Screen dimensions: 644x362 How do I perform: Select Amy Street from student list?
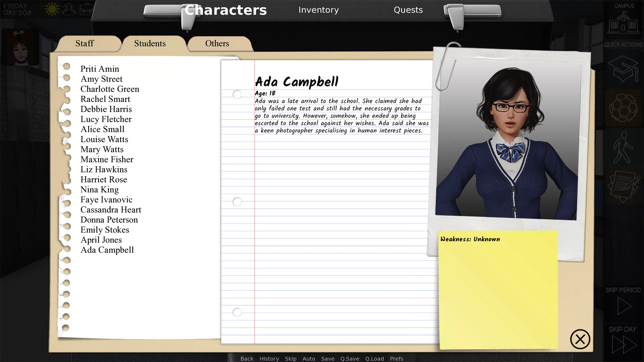(101, 79)
